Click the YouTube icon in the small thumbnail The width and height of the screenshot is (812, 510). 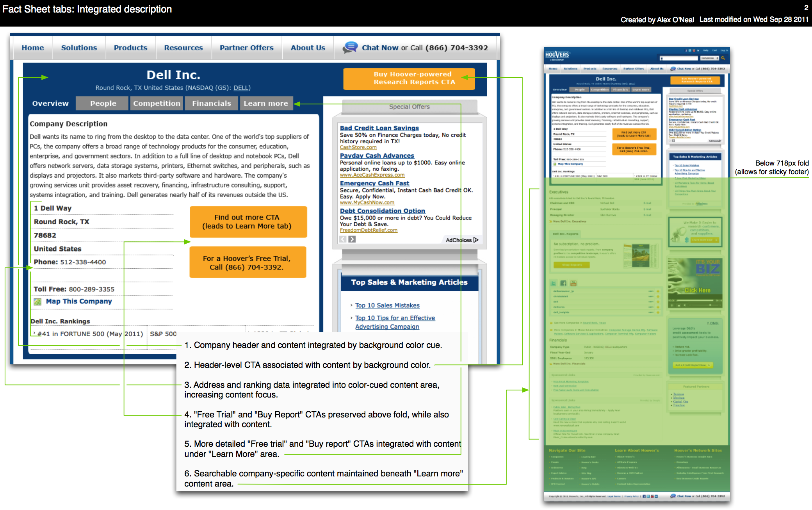click(573, 283)
